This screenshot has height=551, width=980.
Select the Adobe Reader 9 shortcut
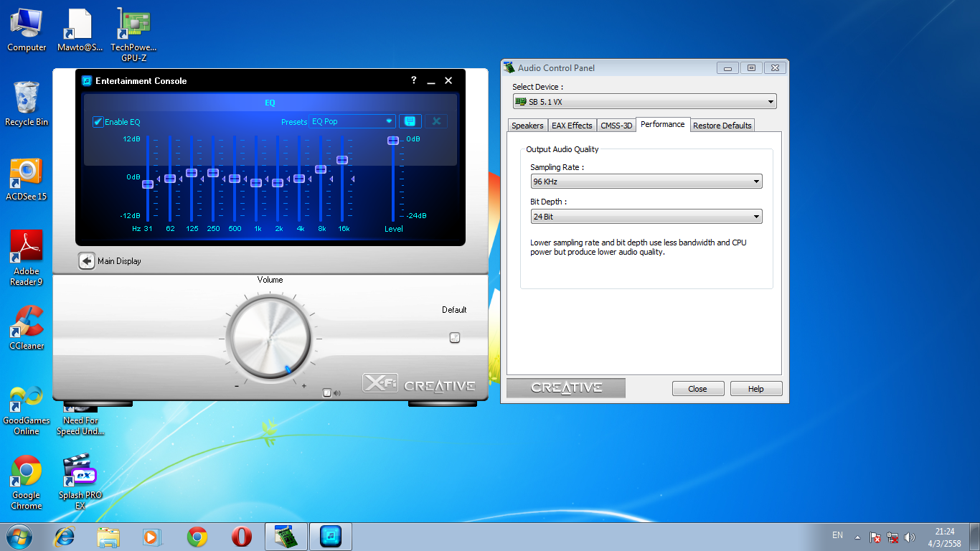(x=27, y=258)
